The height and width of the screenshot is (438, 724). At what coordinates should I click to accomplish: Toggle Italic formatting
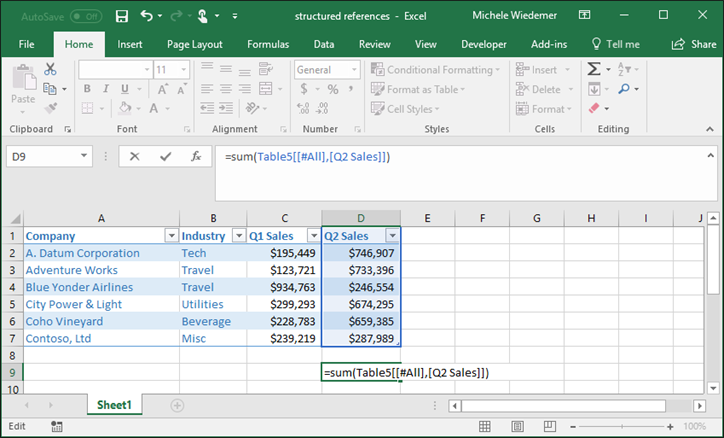106,89
